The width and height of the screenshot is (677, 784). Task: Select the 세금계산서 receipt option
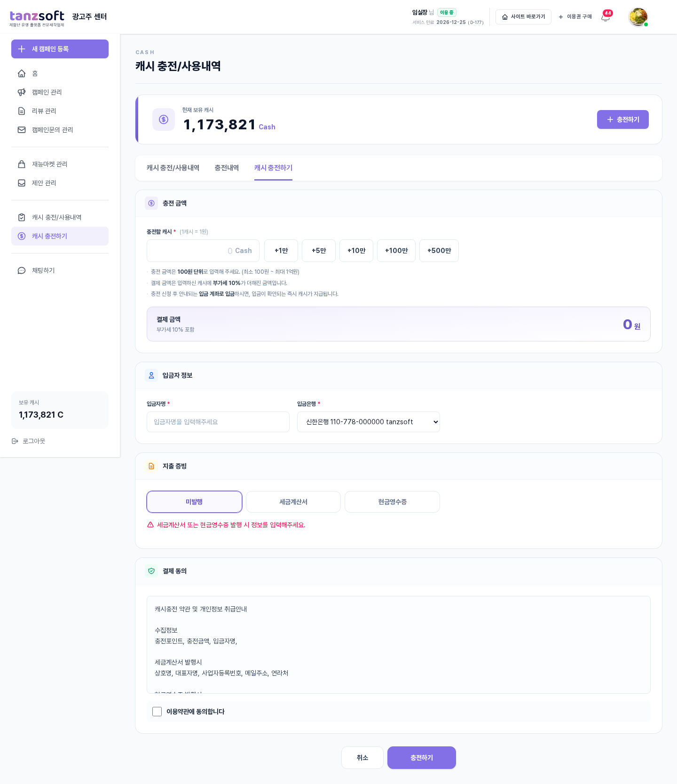click(293, 502)
